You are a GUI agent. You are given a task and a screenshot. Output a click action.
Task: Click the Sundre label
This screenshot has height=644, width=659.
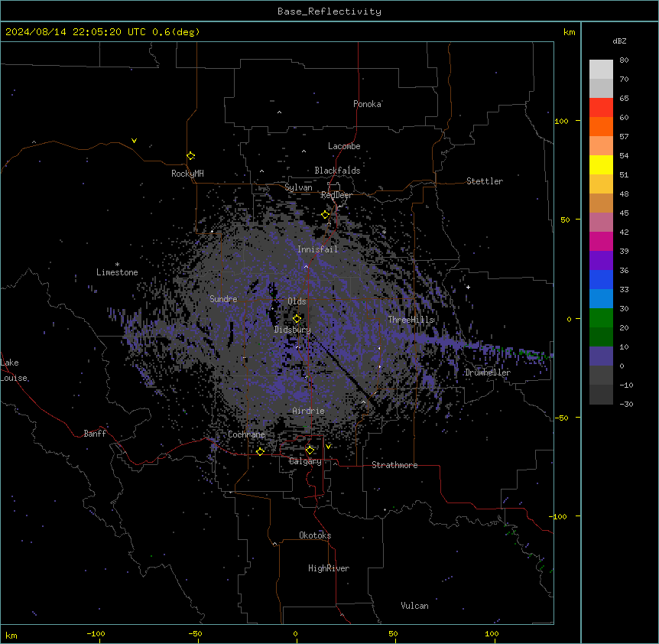(223, 299)
